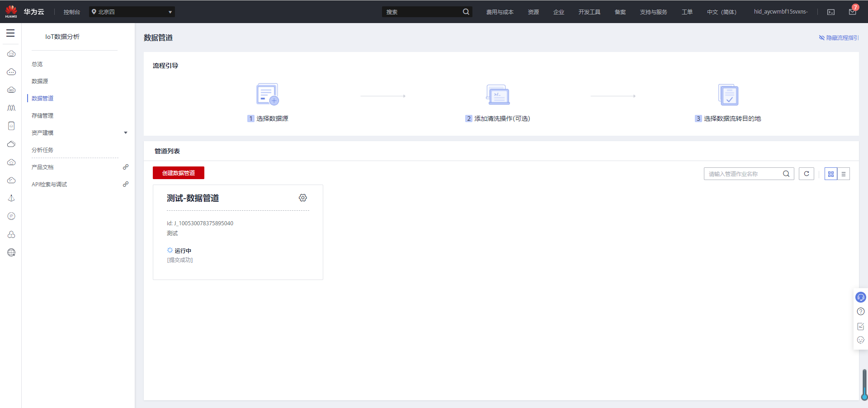Click the blue slider at bottom right edge
Image resolution: width=868 pixels, height=408 pixels.
coord(864,385)
